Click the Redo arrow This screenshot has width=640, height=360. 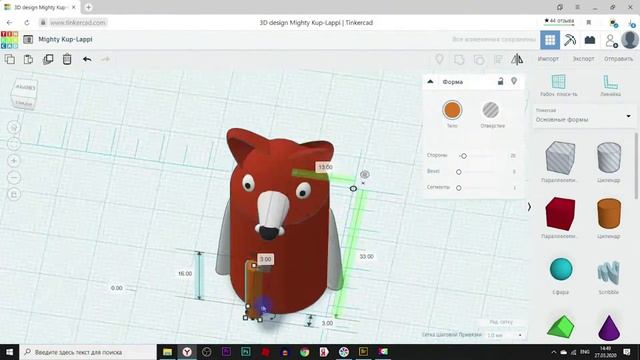[x=105, y=59]
